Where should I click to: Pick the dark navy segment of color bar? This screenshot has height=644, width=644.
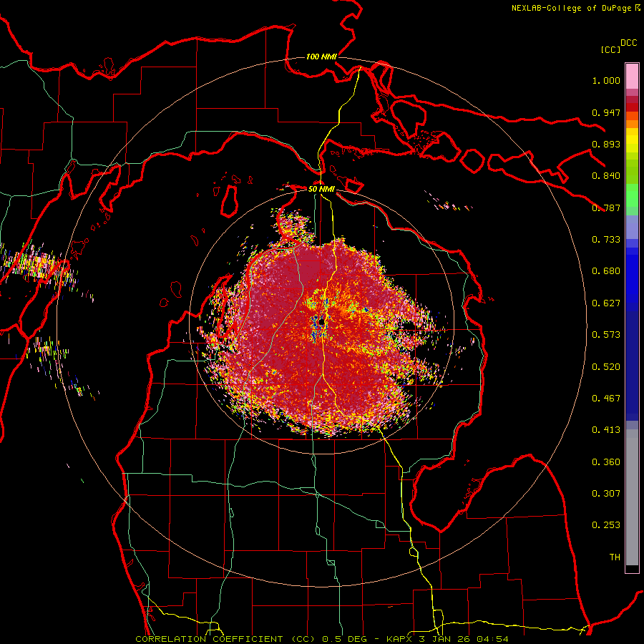pyautogui.click(x=632, y=366)
